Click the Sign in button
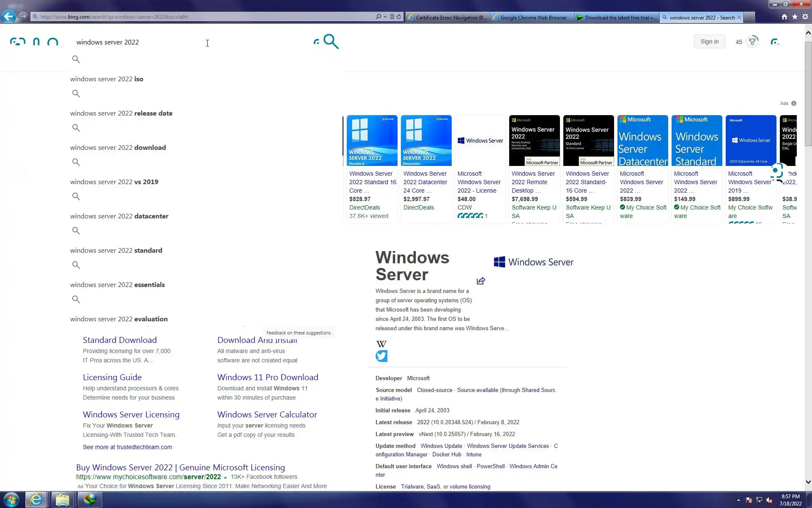812x508 pixels. click(709, 41)
